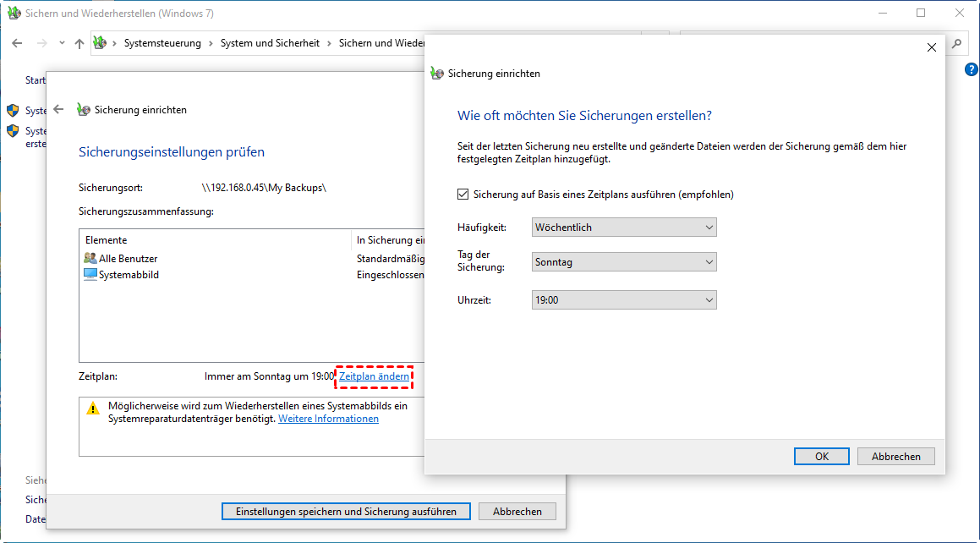Uncheck the scheduled backup checkbox
The width and height of the screenshot is (980, 543).
463,195
